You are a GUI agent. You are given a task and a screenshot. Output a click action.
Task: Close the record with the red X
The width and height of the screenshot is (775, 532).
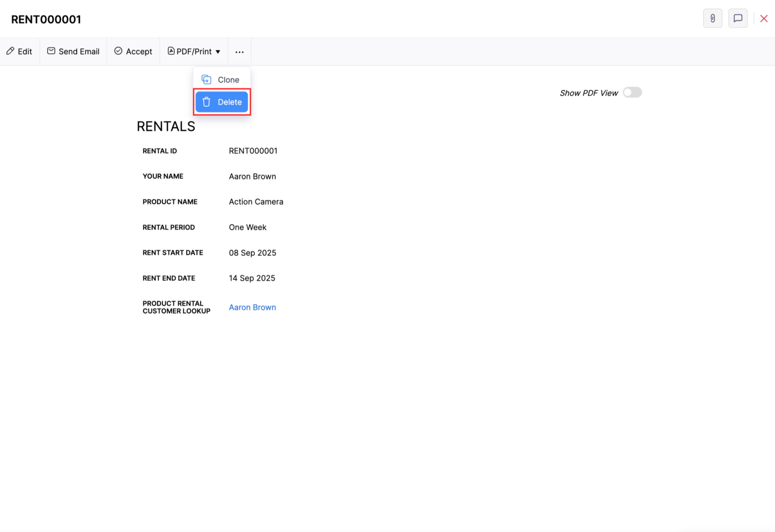click(x=764, y=18)
